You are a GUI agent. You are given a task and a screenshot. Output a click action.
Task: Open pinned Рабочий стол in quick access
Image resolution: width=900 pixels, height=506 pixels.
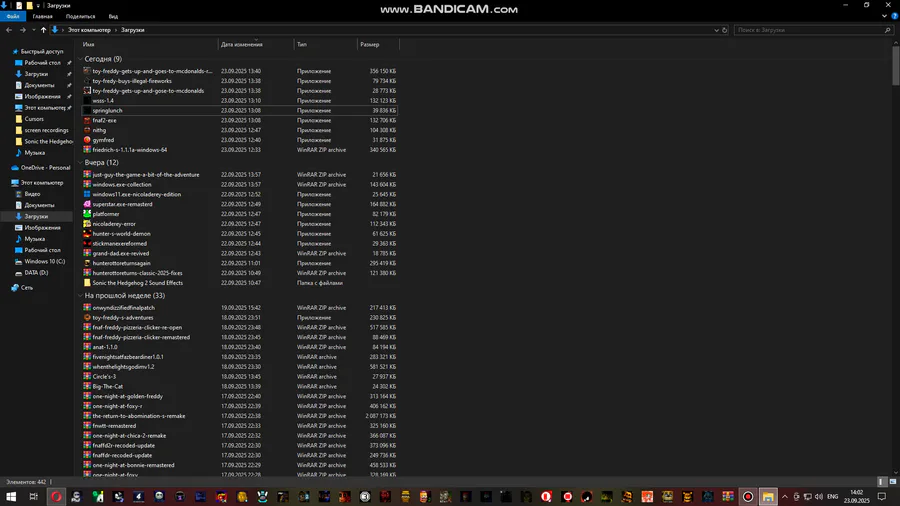42,63
